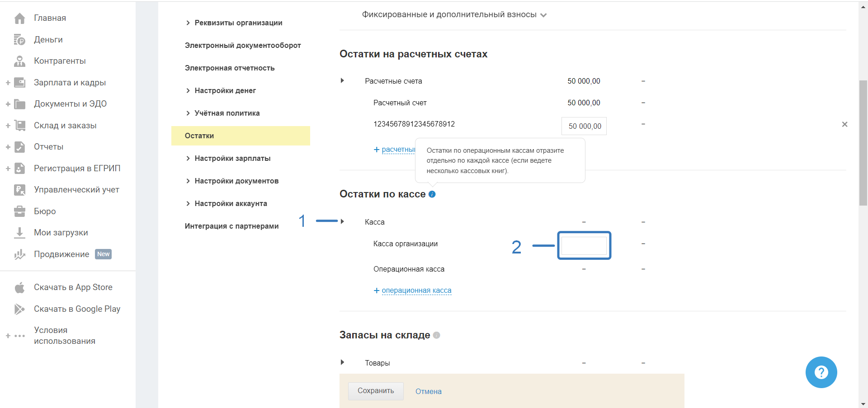
Task: Expand the Товары row triangle
Action: (342, 362)
